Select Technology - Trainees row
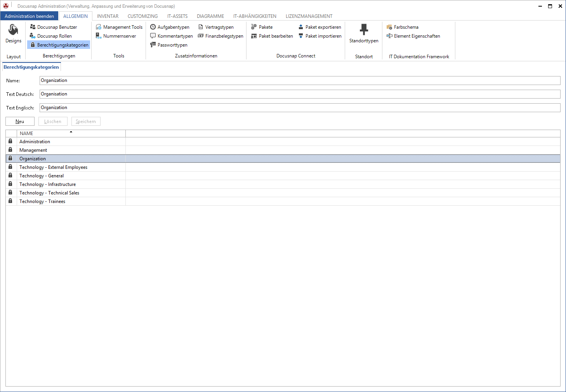The width and height of the screenshot is (566, 392). [x=283, y=201]
